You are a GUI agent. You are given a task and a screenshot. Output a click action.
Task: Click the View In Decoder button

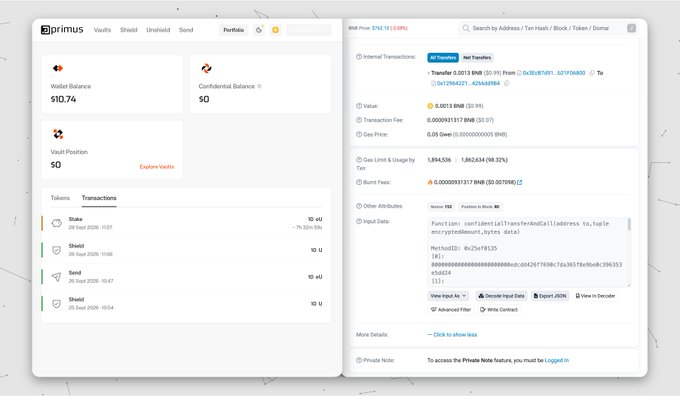point(595,296)
